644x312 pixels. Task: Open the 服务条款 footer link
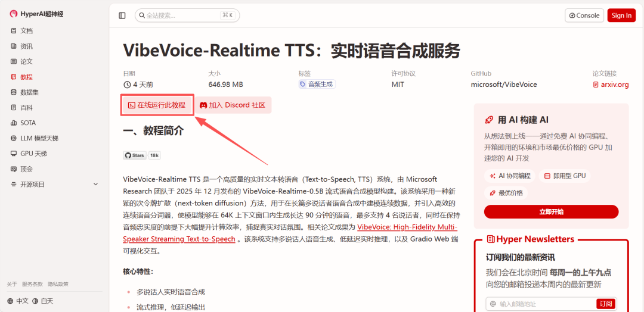(x=32, y=284)
